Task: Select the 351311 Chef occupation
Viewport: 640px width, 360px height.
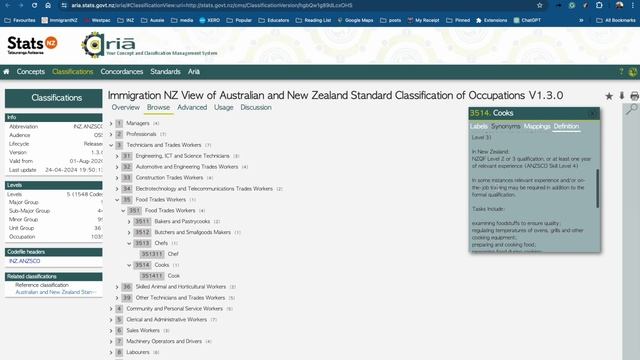Action: click(x=159, y=254)
